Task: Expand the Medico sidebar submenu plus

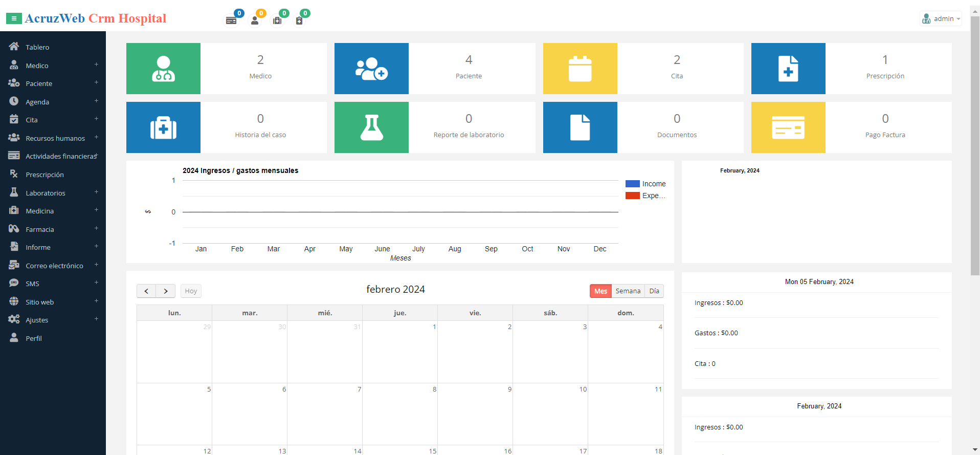Action: (x=96, y=64)
